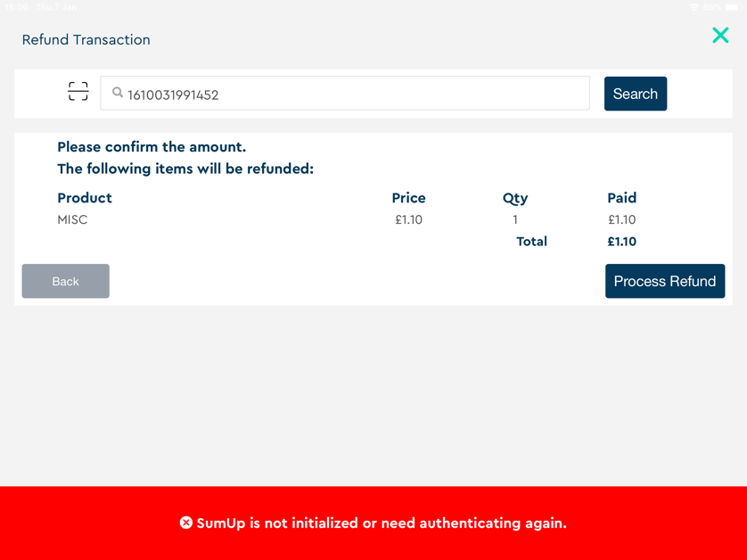Click the Price column header
The image size is (747, 560).
click(x=408, y=198)
